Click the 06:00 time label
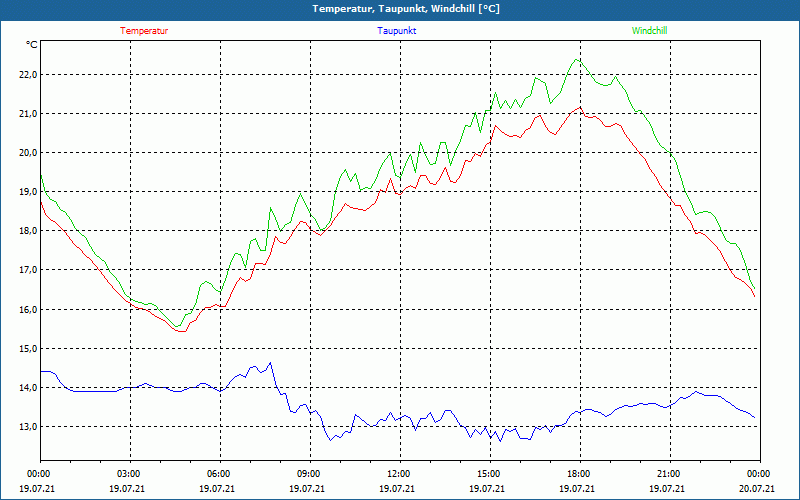The image size is (800, 500). click(x=217, y=474)
